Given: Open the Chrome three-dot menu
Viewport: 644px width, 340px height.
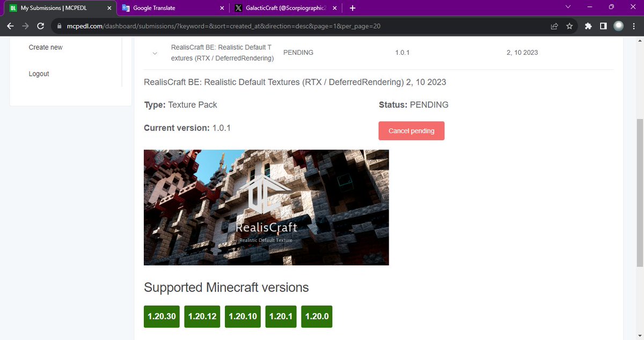Looking at the screenshot, I should tap(633, 26).
